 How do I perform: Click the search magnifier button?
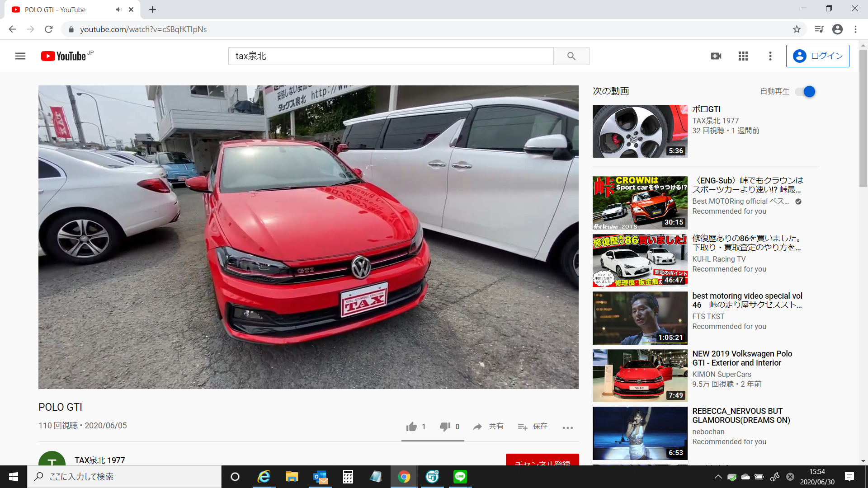(x=571, y=56)
